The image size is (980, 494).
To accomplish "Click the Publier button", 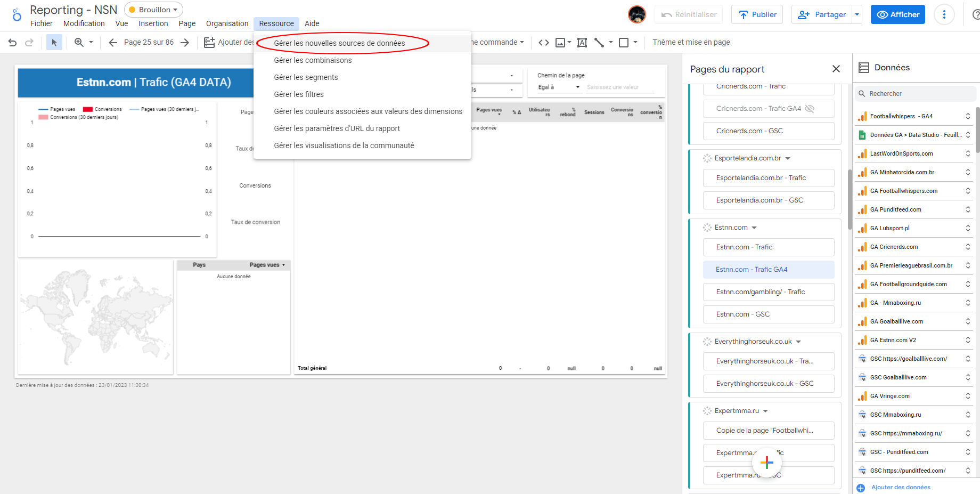I will (757, 14).
